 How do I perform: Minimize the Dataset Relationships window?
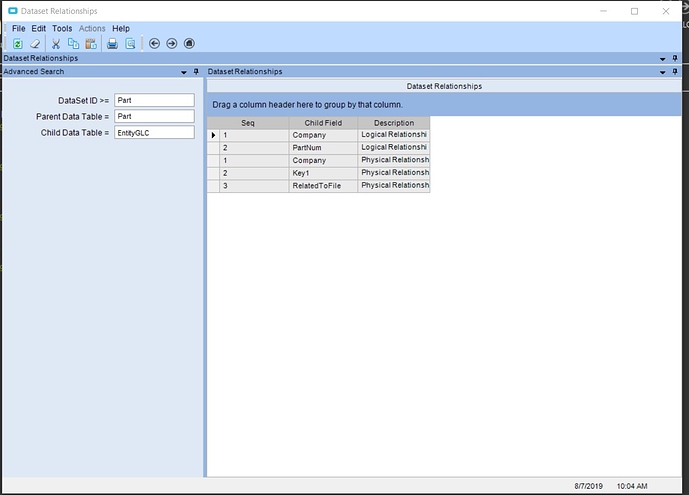[603, 11]
